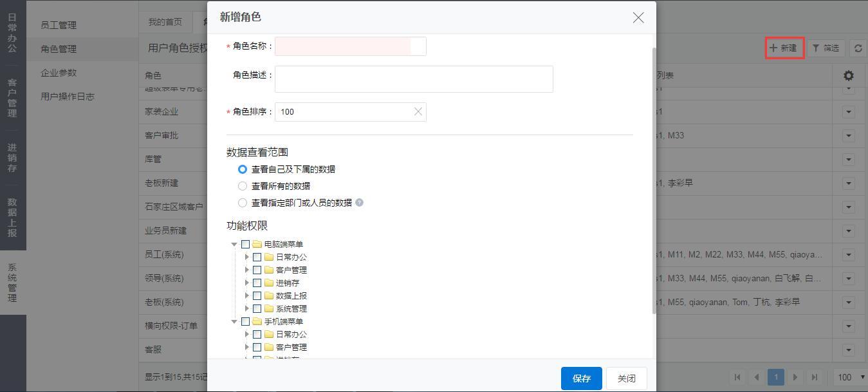The image size is (868, 392).
Task: Click the refresh icon in the toolbar
Action: [858, 48]
